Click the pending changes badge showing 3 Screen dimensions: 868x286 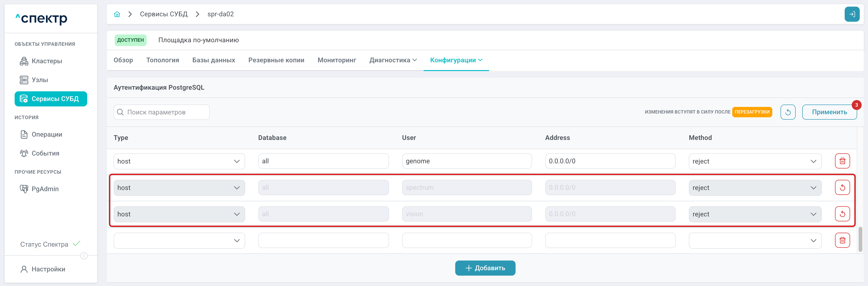click(x=856, y=105)
